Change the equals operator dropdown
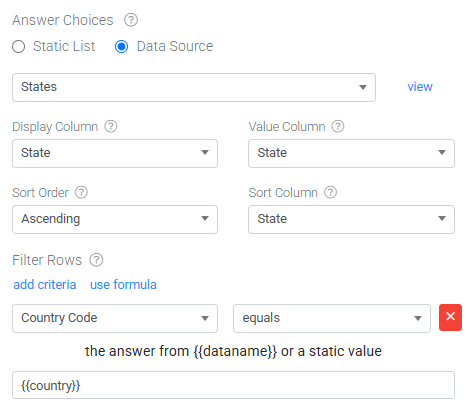The width and height of the screenshot is (469, 406). (x=332, y=318)
